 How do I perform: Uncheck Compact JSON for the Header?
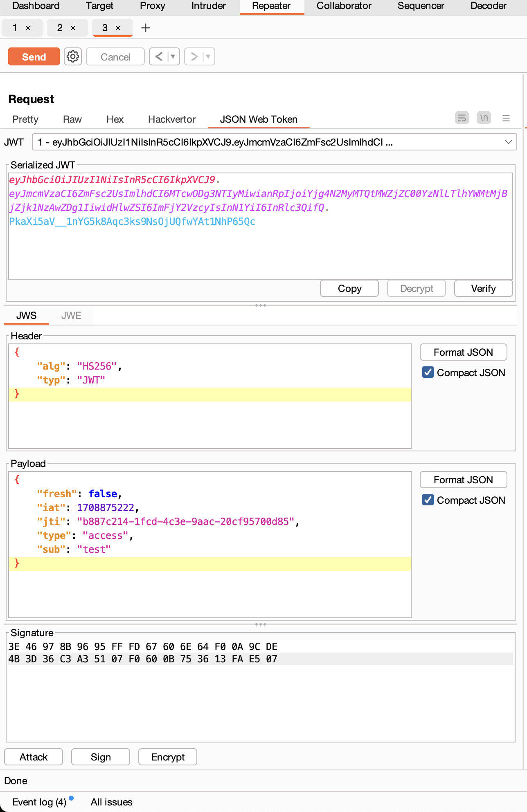click(x=428, y=372)
